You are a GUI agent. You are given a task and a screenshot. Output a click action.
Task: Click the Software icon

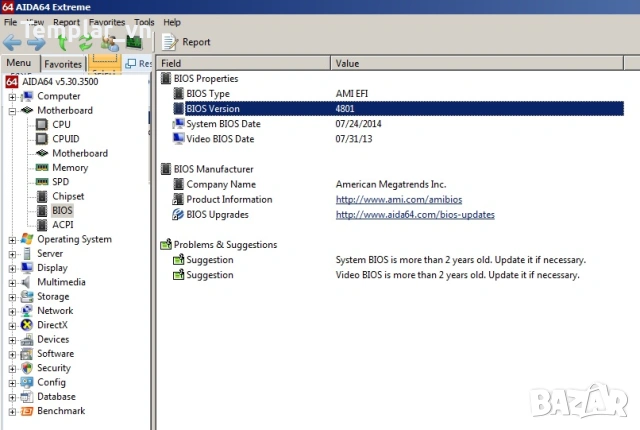point(27,353)
